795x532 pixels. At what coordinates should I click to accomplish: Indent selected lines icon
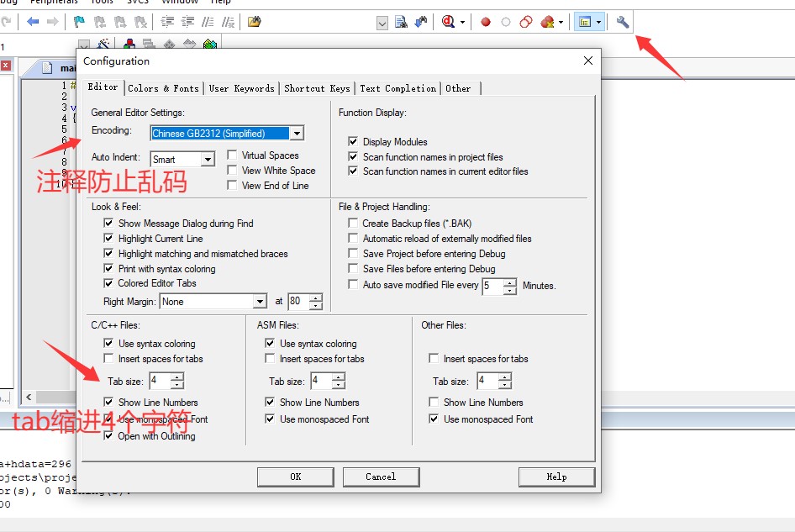point(167,22)
